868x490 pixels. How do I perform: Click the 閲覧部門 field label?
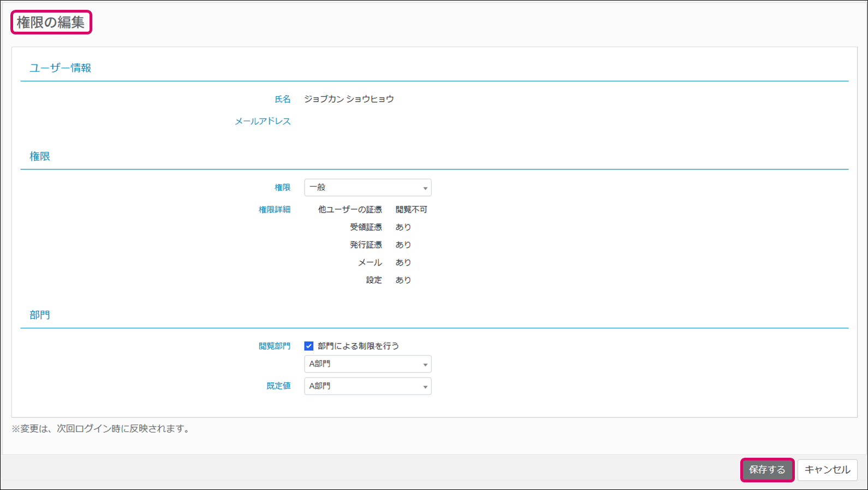(x=274, y=346)
